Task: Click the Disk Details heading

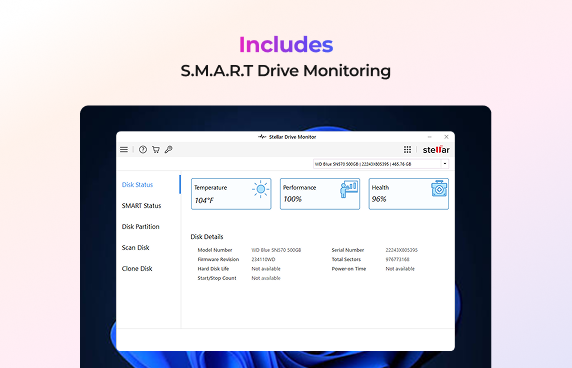Action: point(206,237)
